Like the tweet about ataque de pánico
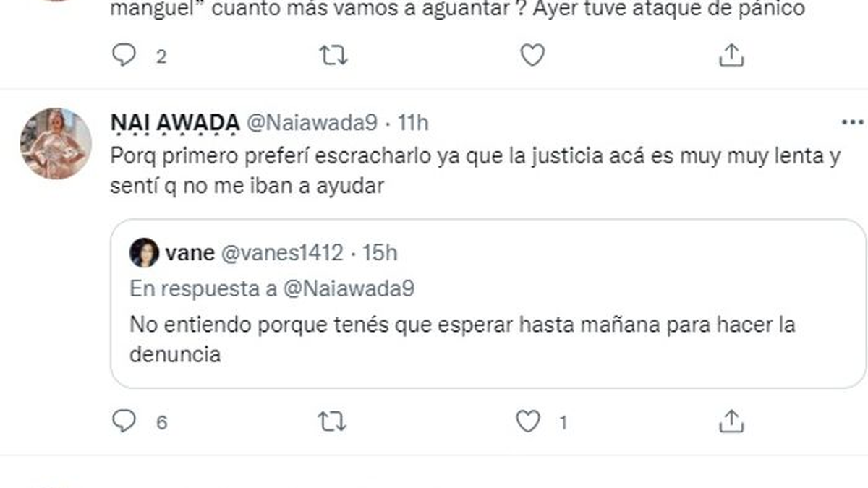 click(532, 56)
